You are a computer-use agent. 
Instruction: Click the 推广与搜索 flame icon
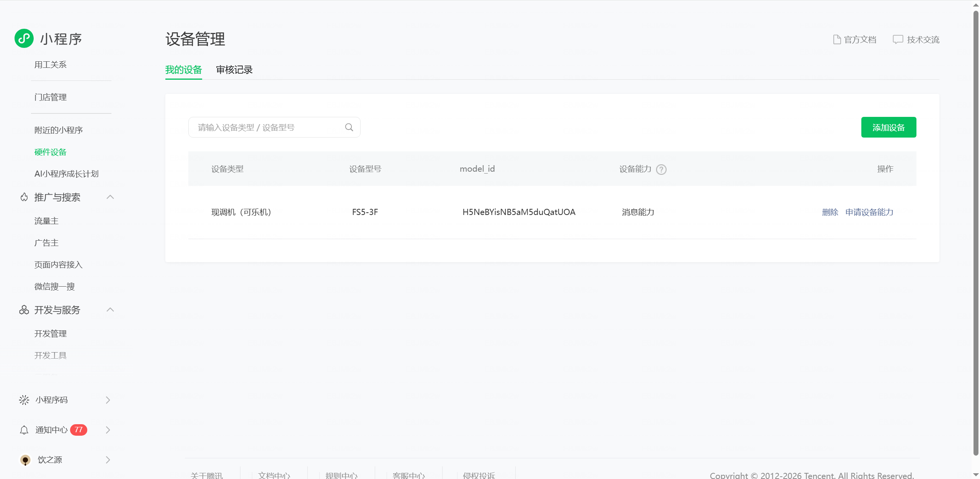[x=24, y=197]
